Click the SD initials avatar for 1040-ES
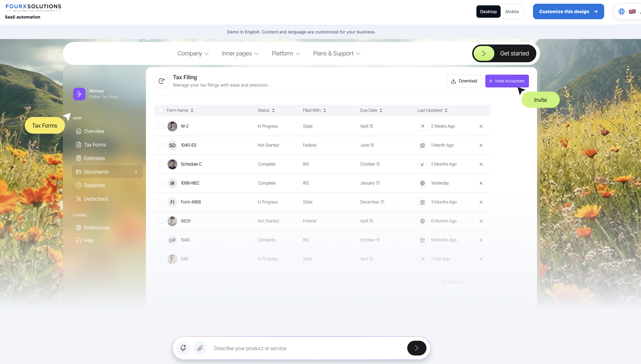This screenshot has width=641, height=364. (x=172, y=145)
